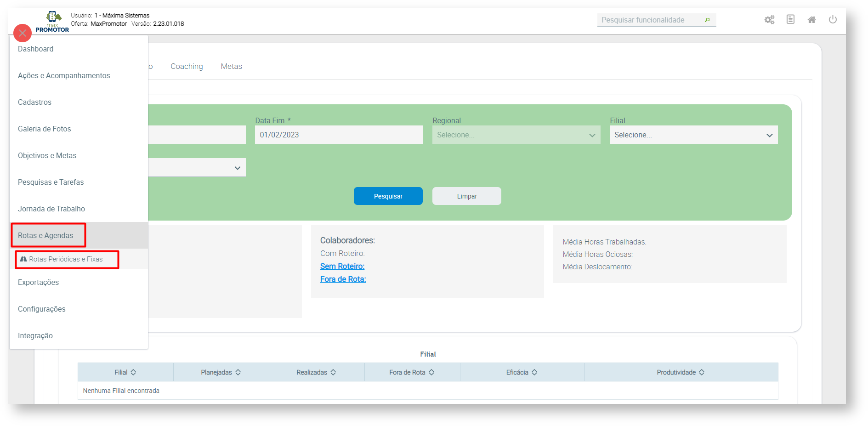This screenshot has width=868, height=426.
Task: Open the Regional dropdown
Action: coord(516,135)
